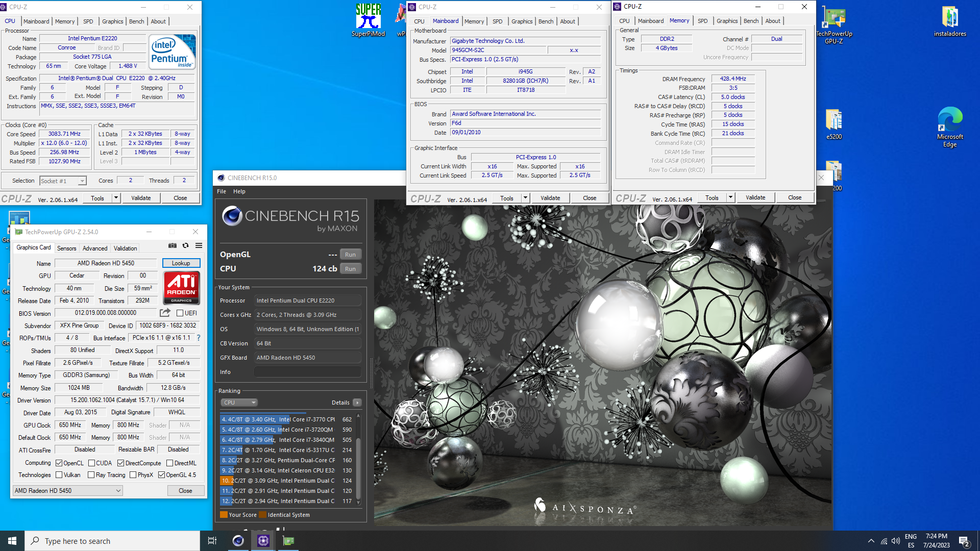The image size is (980, 551).
Task: Open Graphics tab in Memory CPU-Z window
Action: click(x=727, y=21)
